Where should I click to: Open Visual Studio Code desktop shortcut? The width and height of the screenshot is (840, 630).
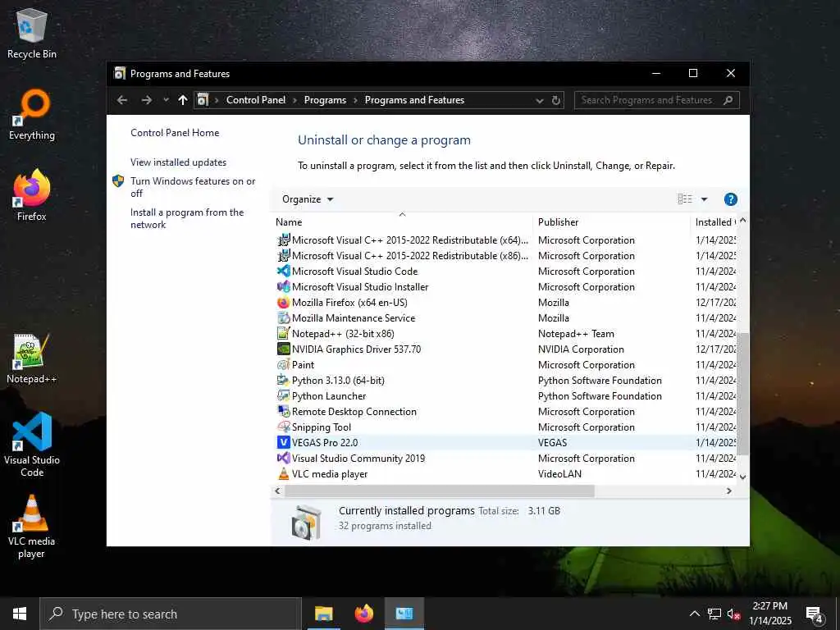click(x=32, y=445)
